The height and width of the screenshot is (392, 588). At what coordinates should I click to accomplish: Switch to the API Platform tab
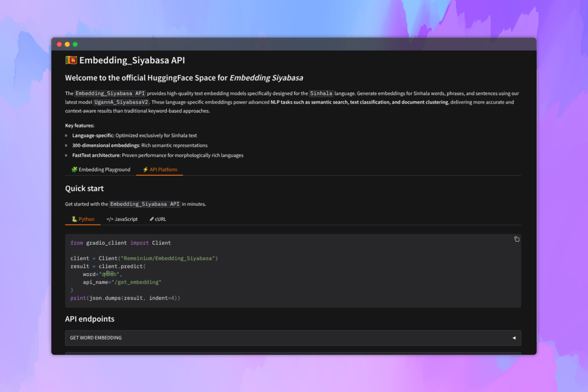pyautogui.click(x=160, y=170)
